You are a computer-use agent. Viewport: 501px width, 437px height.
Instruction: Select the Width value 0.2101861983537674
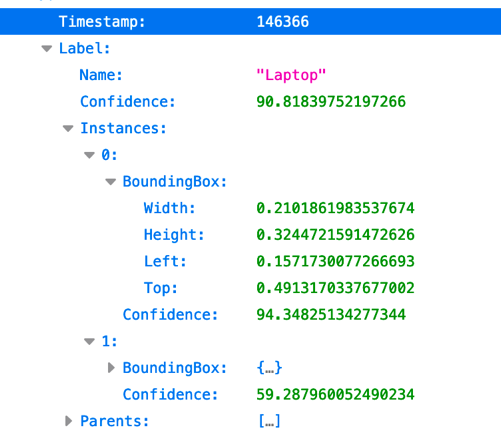pyautogui.click(x=335, y=208)
